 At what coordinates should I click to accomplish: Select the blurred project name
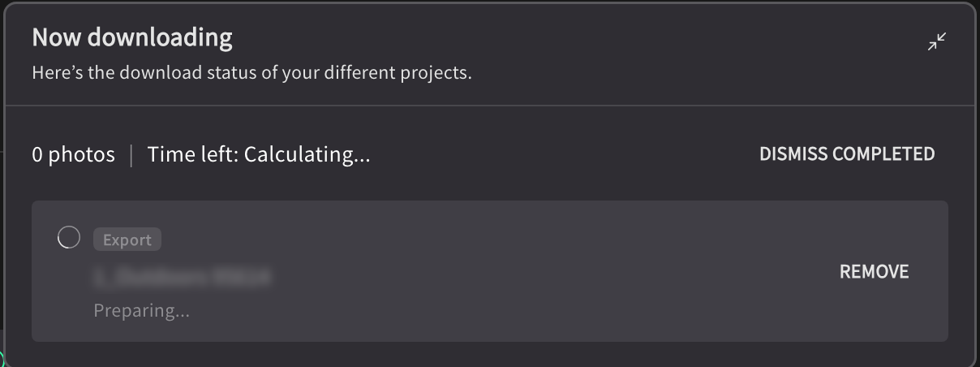pyautogui.click(x=182, y=277)
